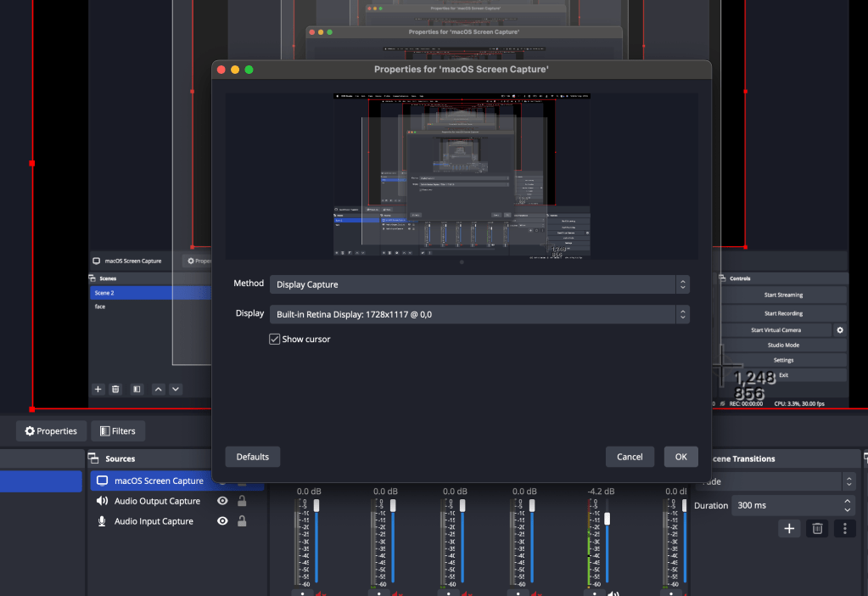The image size is (868, 596).
Task: Increase transition Duration with the up arrow
Action: pos(848,501)
